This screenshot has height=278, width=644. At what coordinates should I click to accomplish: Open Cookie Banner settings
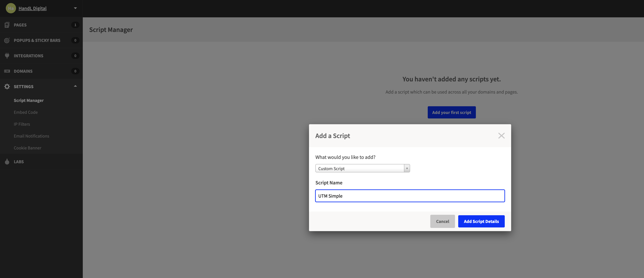[27, 148]
